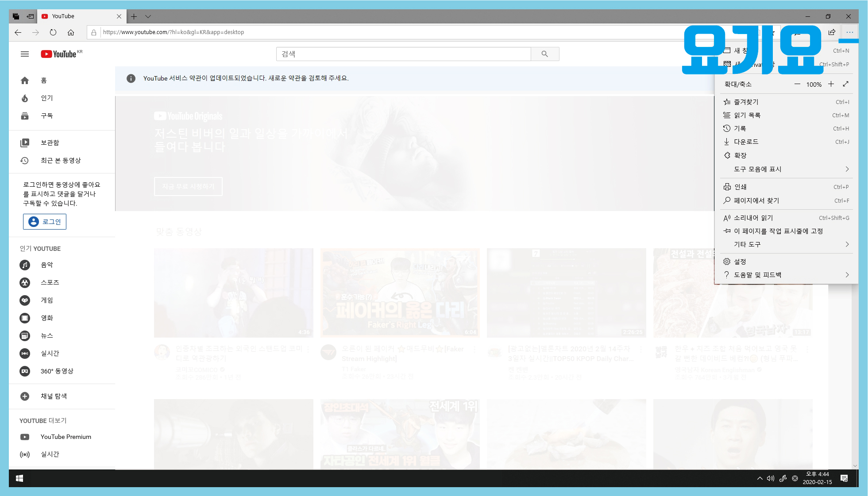Click the 360° 동영상 sidebar icon

click(25, 371)
